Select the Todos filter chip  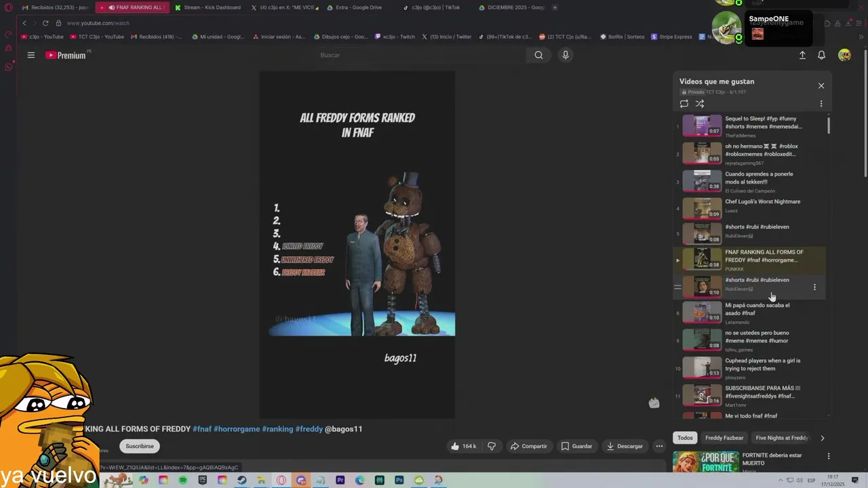[686, 438]
